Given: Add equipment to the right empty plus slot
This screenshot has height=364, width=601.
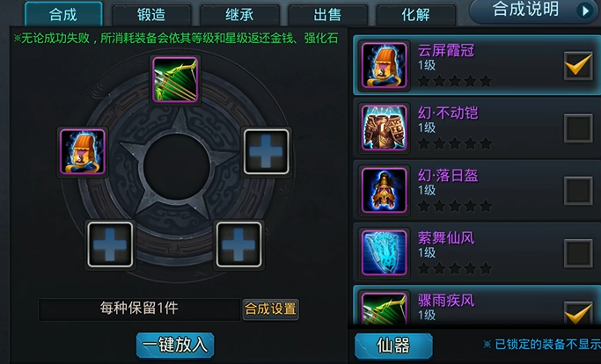Looking at the screenshot, I should tap(267, 152).
